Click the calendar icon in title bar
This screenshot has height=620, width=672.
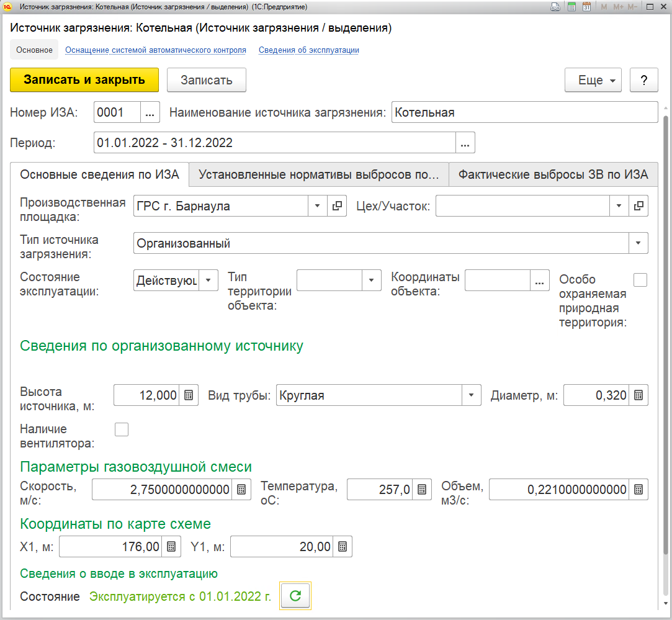[x=587, y=7]
